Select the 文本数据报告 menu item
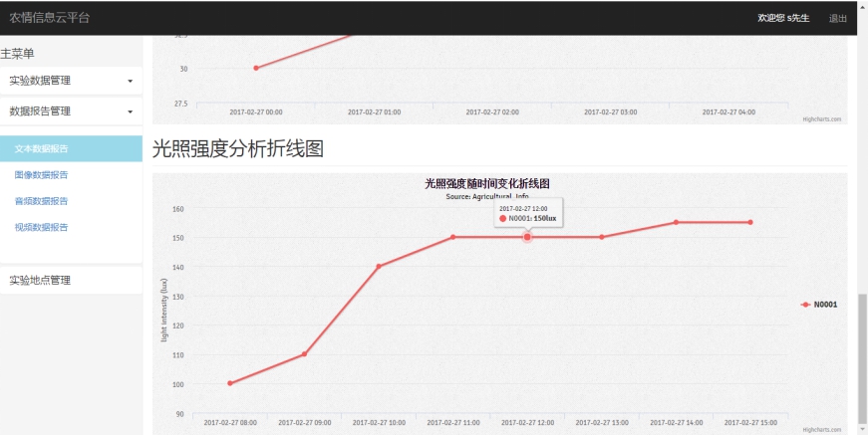 (x=71, y=148)
